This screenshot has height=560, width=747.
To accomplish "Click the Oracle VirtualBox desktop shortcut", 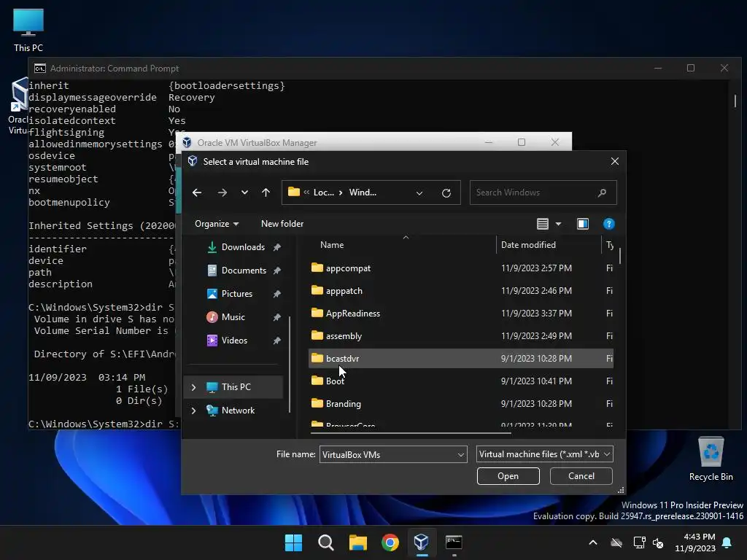I will (x=18, y=106).
